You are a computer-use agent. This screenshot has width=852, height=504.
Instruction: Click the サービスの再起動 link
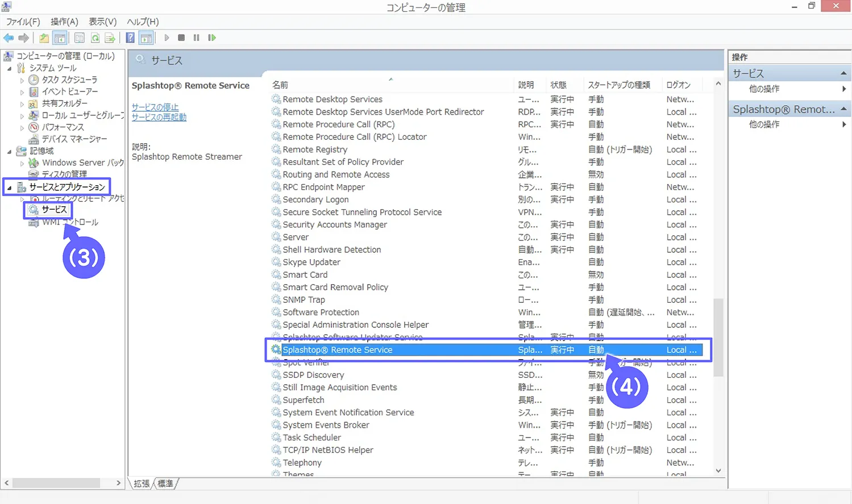(x=159, y=118)
